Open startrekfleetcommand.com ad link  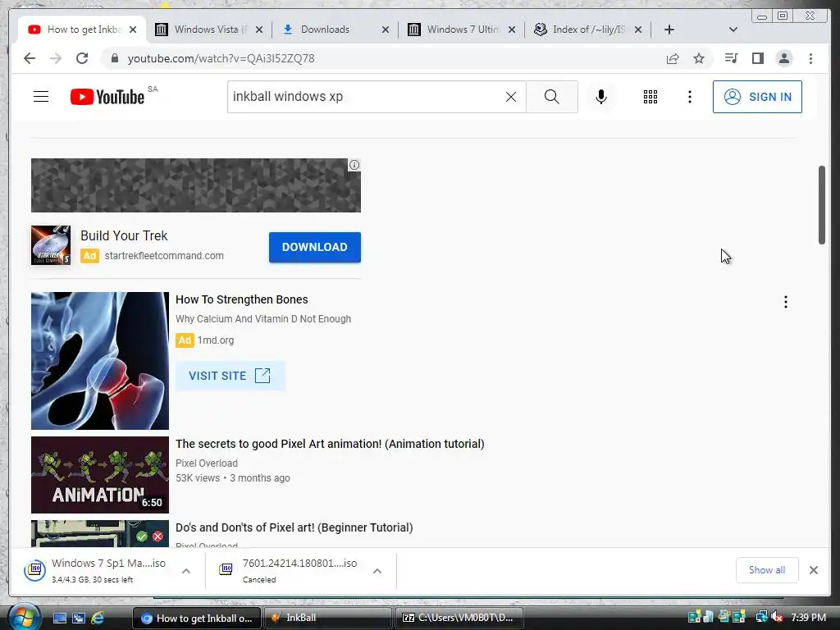tap(164, 256)
